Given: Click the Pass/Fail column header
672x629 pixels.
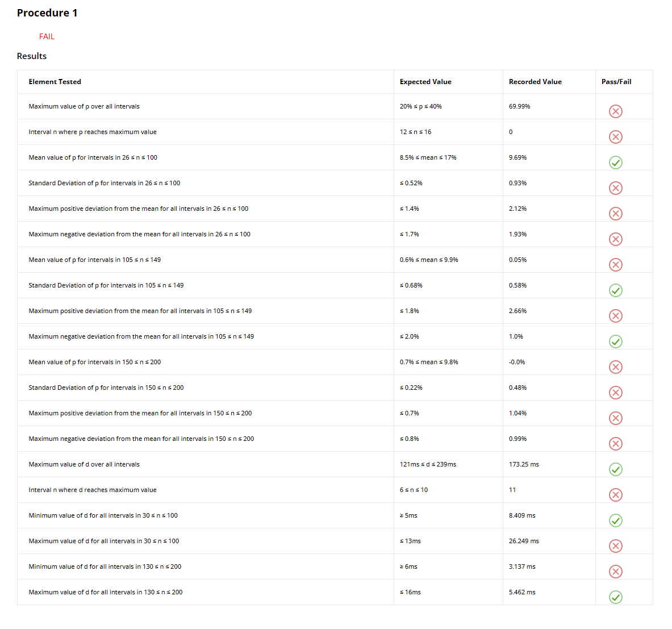Looking at the screenshot, I should (616, 82).
